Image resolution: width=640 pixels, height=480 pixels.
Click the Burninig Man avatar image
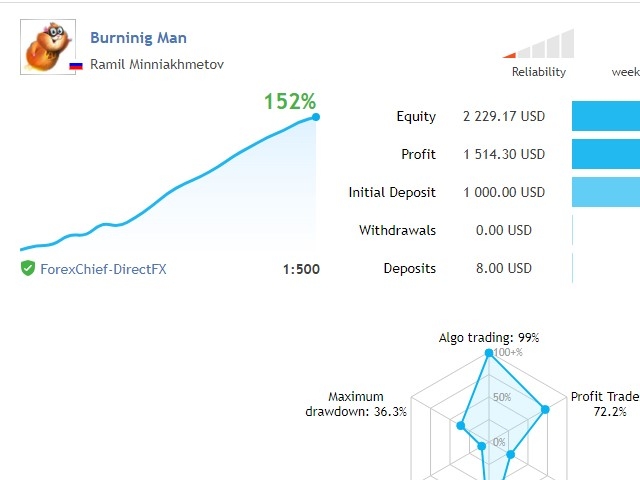tap(48, 47)
